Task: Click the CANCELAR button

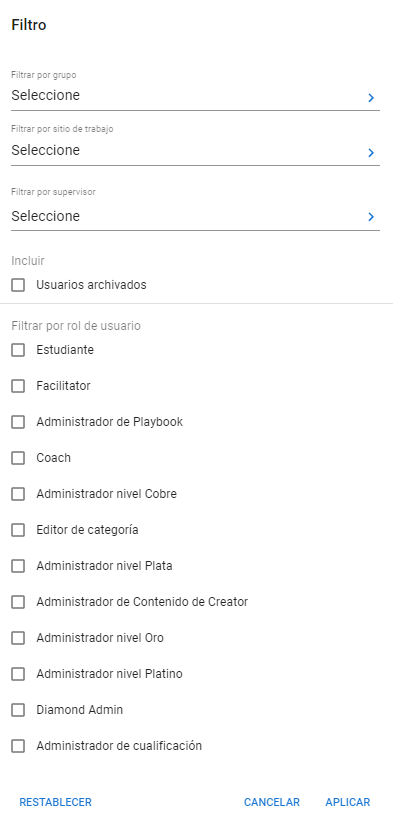Action: click(272, 802)
